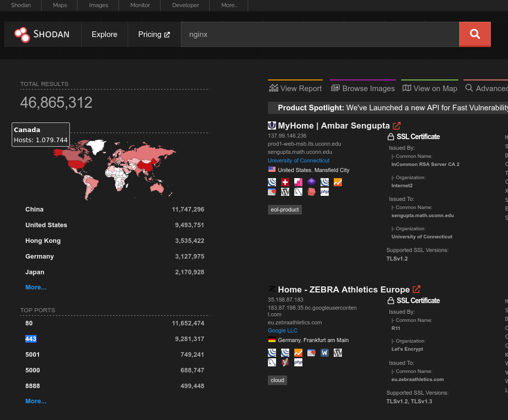Image resolution: width=508 pixels, height=420 pixels.
Task: Click Google Tag Manager icon under MyHome
Action: pyautogui.click(x=272, y=192)
